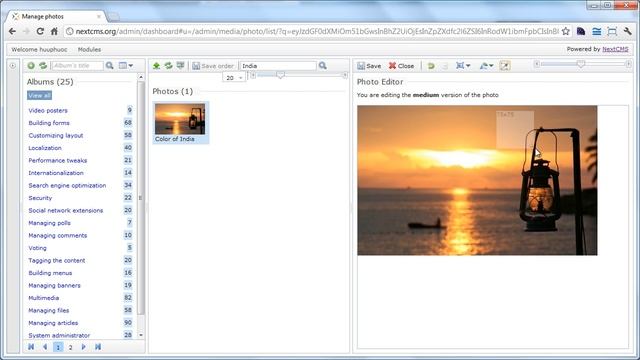
Task: Open the Voting album
Action: click(37, 248)
